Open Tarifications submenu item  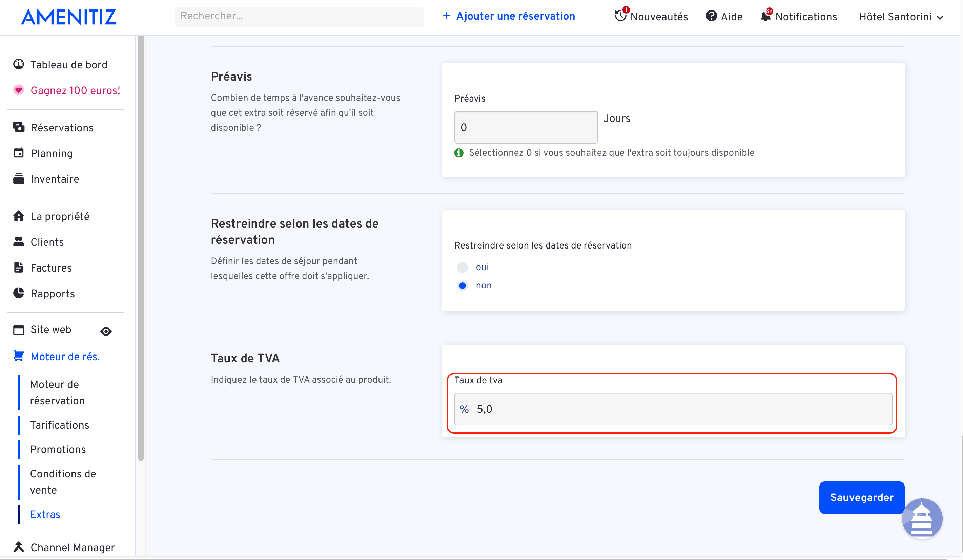tap(60, 425)
